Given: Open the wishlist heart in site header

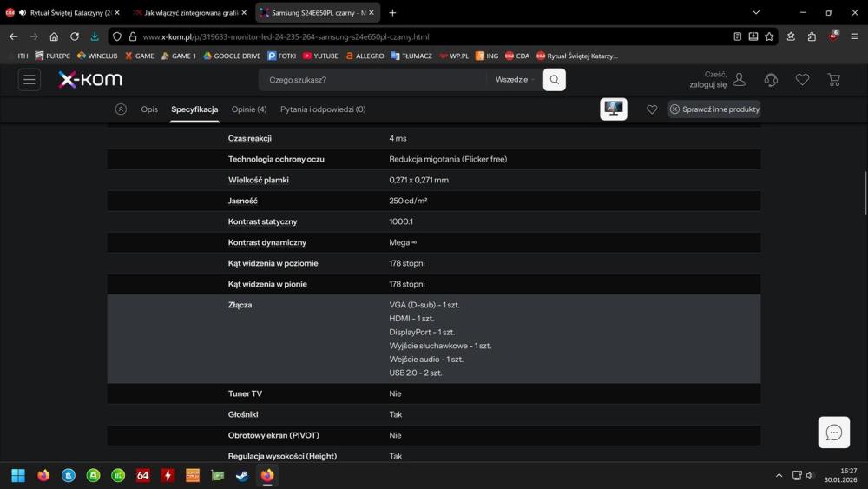Looking at the screenshot, I should tap(802, 80).
